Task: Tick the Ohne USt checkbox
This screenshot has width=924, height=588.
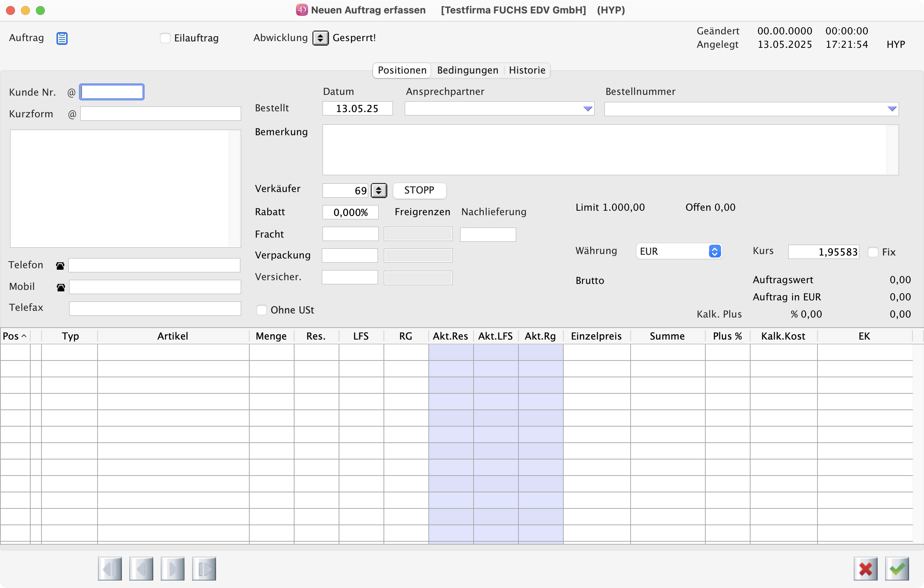Action: coord(261,310)
